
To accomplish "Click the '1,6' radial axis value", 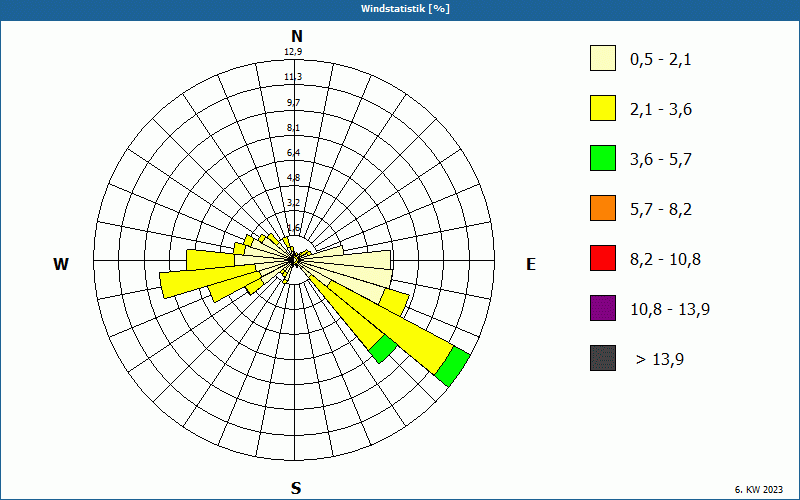I will [x=293, y=227].
